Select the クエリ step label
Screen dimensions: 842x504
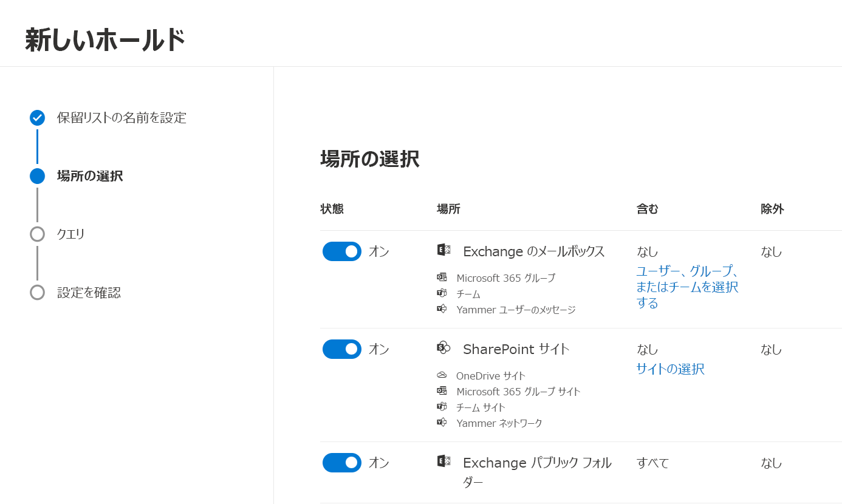71,234
